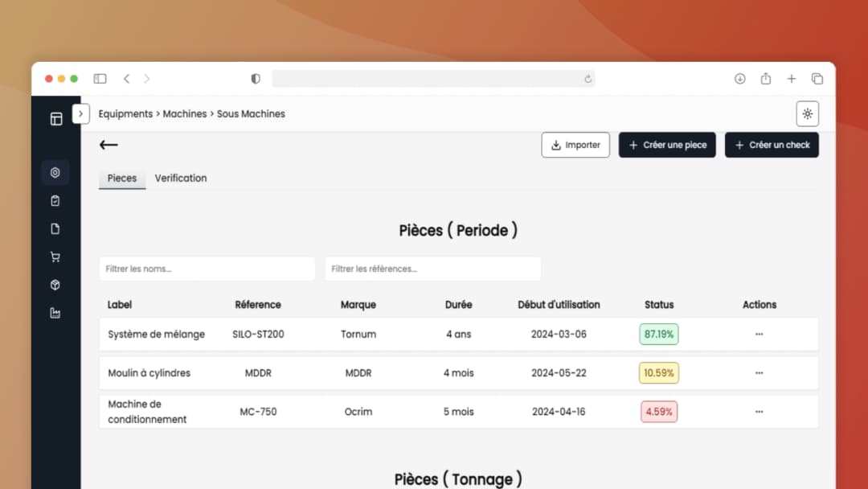Toggle the light/dark theme button
This screenshot has height=489, width=868.
(807, 114)
